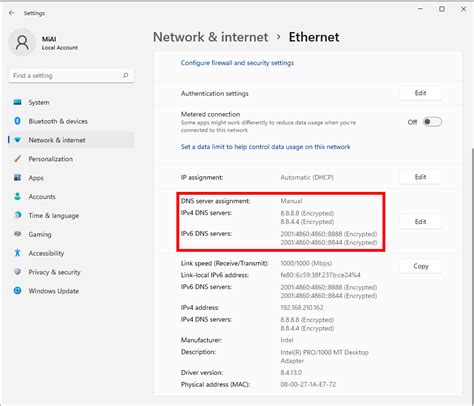Click the back arrow icon in Settings
474x406 pixels.
pyautogui.click(x=12, y=13)
